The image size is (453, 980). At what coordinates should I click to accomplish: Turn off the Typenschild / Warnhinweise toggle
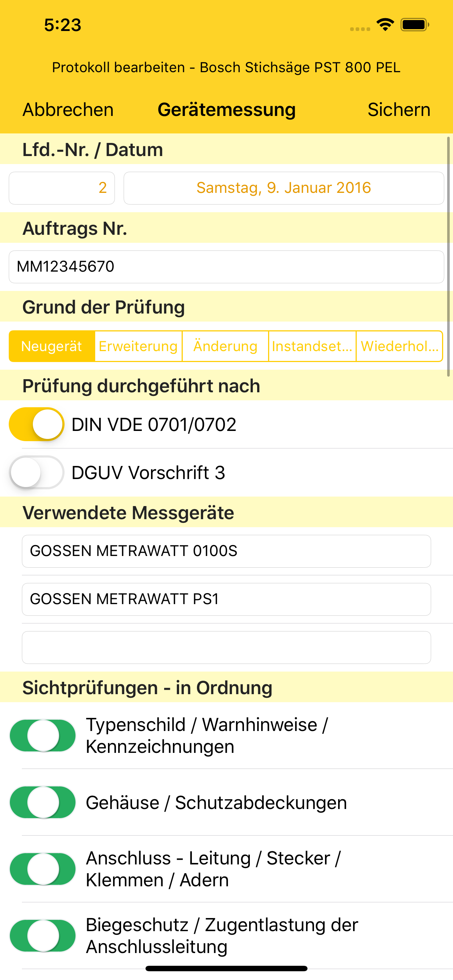click(43, 735)
